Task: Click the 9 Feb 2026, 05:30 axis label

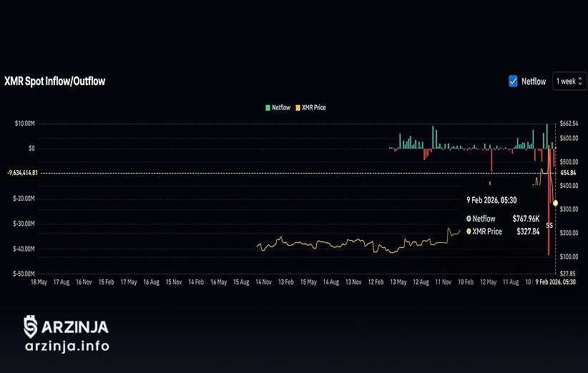Action: pyautogui.click(x=556, y=282)
